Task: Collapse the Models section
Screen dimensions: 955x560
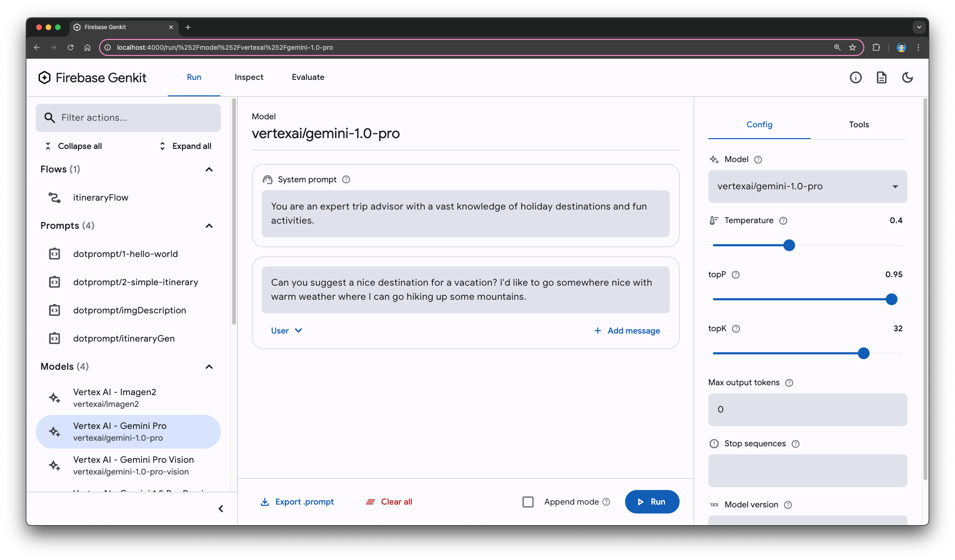Action: (211, 366)
